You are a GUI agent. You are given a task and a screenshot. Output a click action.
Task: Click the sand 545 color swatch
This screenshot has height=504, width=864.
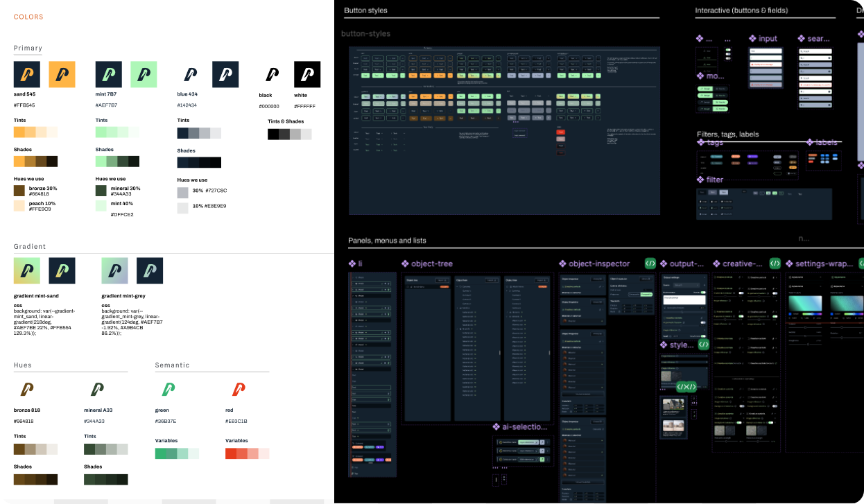(x=26, y=73)
